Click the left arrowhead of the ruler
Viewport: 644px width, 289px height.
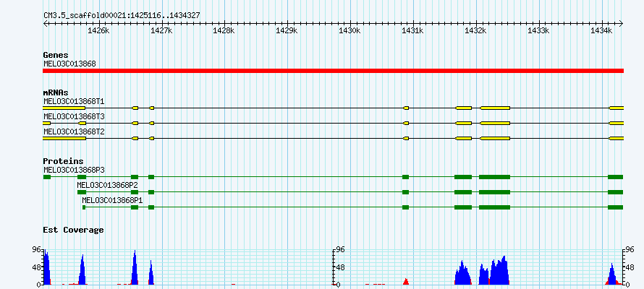45,24
